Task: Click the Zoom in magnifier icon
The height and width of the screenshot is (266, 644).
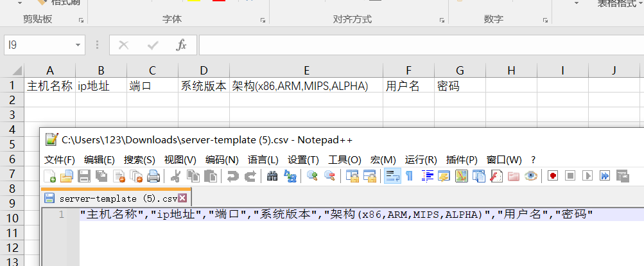Action: 313,176
